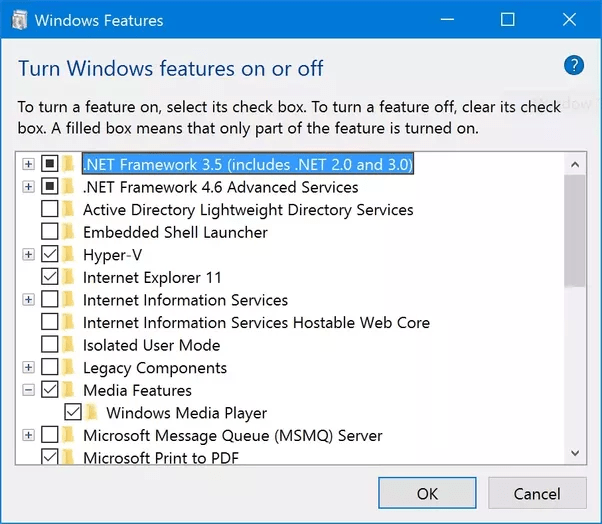The width and height of the screenshot is (602, 524).
Task: Enable the Legacy Components checkbox
Action: pyautogui.click(x=50, y=367)
